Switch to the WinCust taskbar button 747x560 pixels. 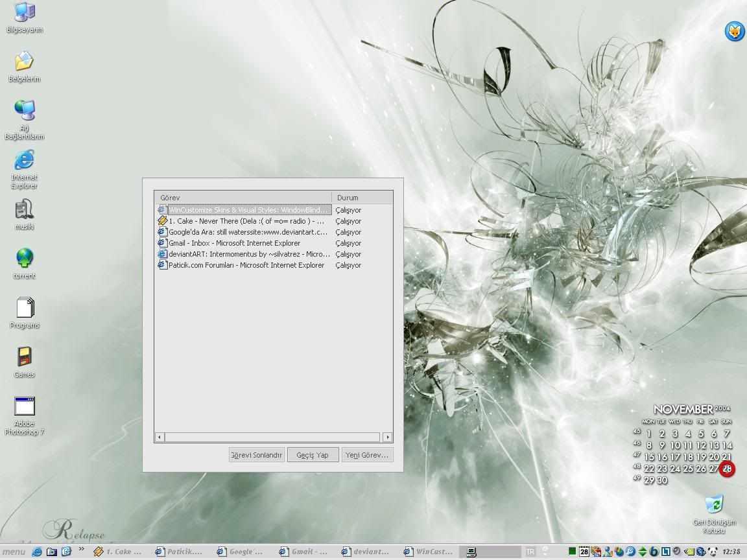tap(428, 552)
